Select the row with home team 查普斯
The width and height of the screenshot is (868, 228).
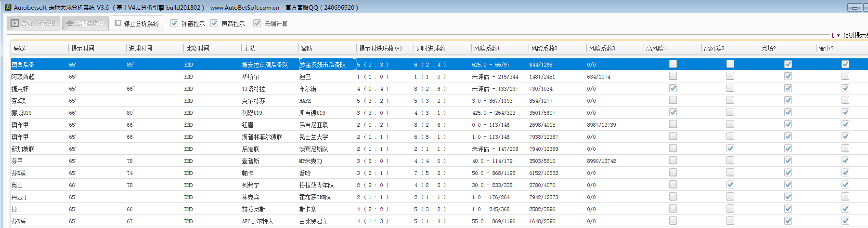pyautogui.click(x=251, y=161)
